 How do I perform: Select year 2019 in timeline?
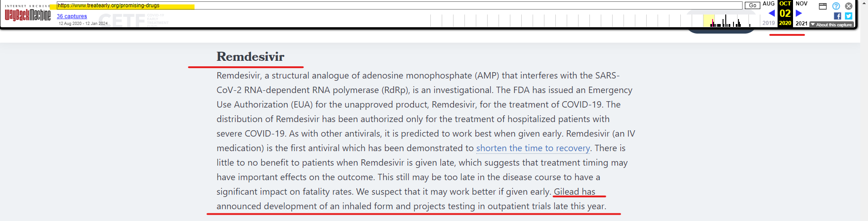768,23
